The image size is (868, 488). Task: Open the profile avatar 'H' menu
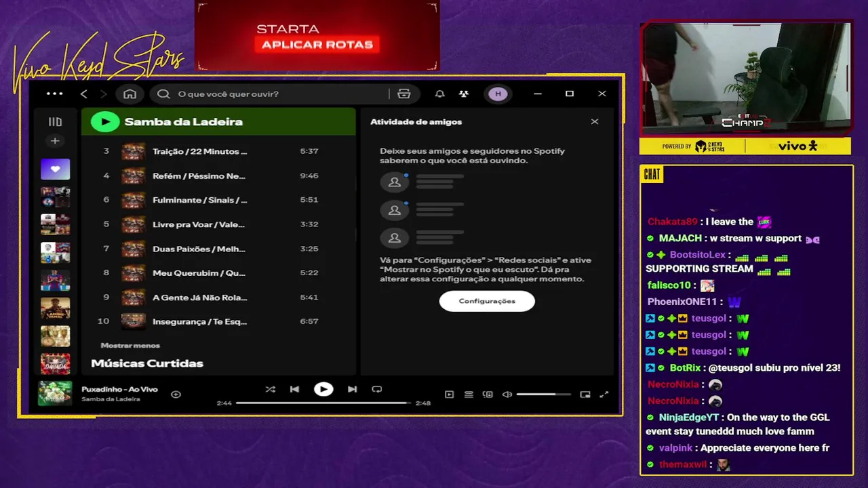coord(498,94)
